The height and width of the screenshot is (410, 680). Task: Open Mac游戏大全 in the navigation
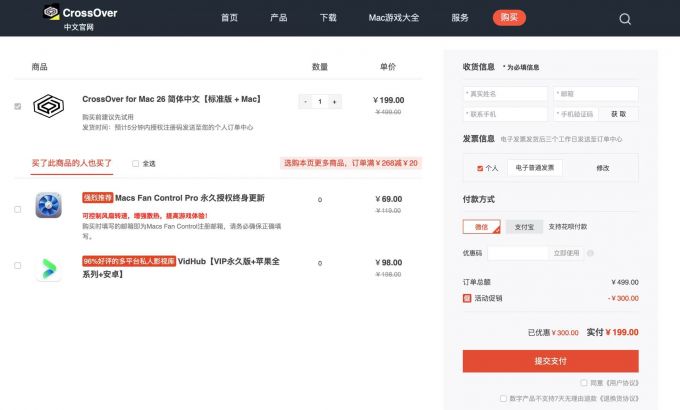click(394, 18)
